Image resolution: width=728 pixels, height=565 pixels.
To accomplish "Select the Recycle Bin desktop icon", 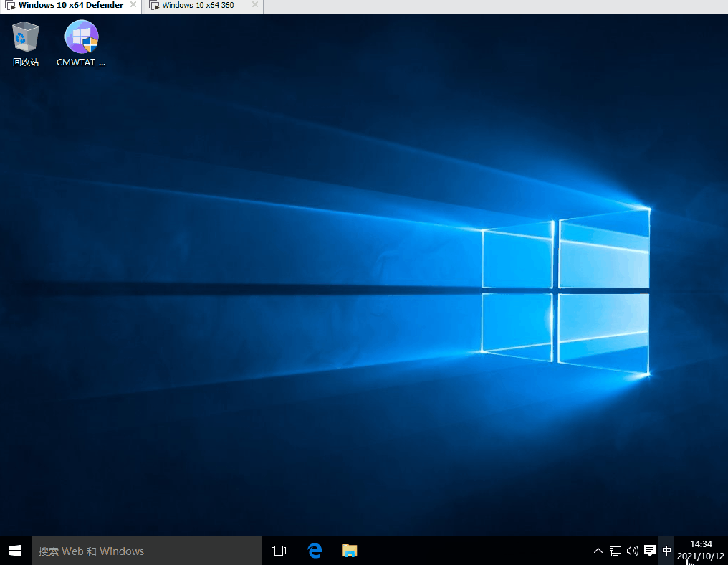I will (26, 44).
